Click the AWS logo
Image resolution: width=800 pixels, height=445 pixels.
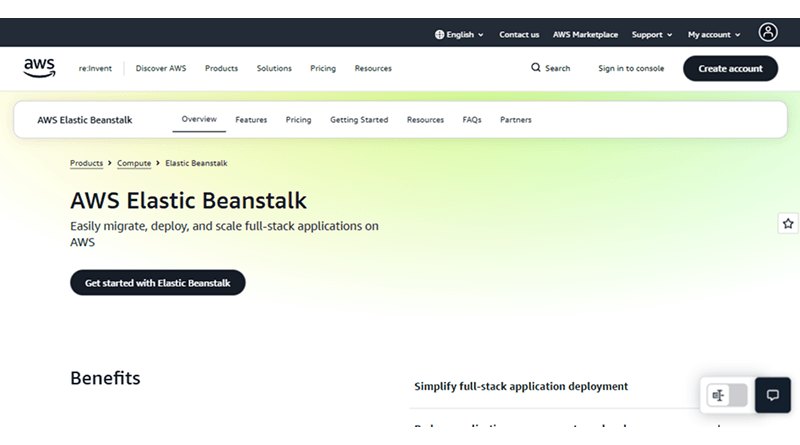pyautogui.click(x=39, y=68)
